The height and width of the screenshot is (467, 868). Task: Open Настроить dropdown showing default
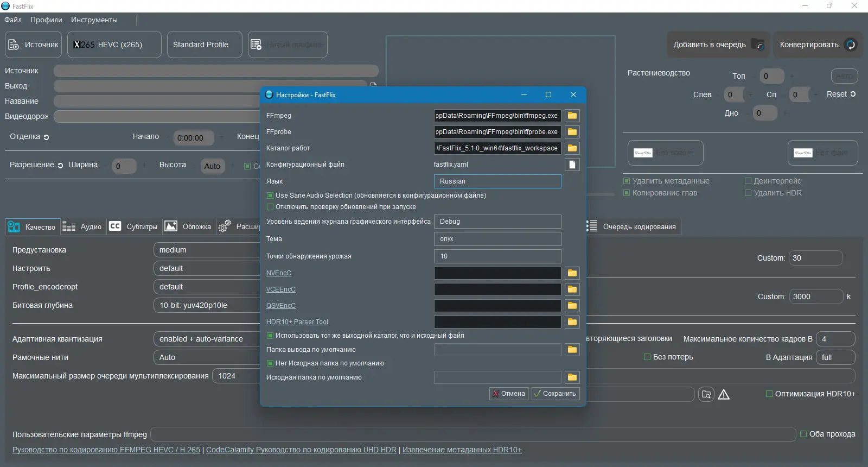[x=207, y=268]
